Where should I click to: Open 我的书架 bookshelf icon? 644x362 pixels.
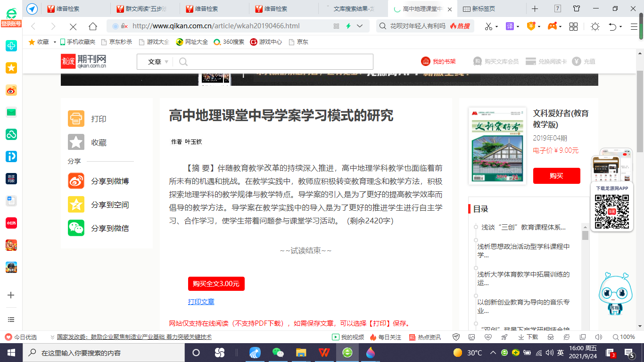click(426, 61)
